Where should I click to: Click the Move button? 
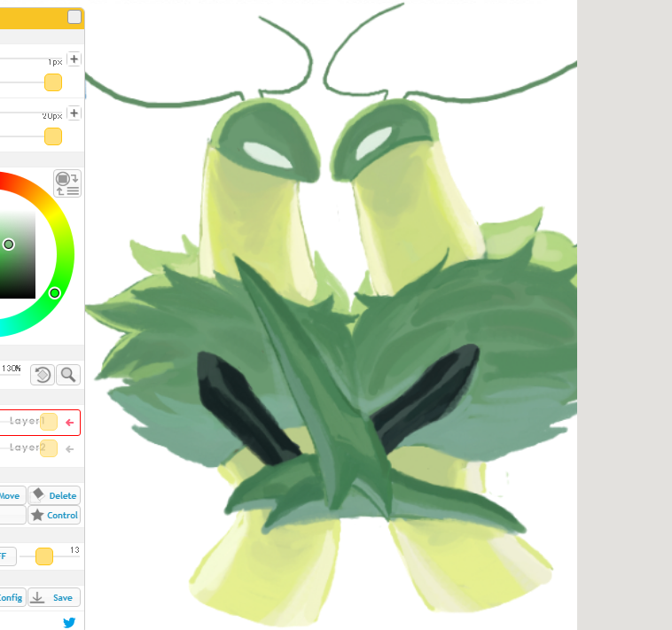click(x=12, y=495)
